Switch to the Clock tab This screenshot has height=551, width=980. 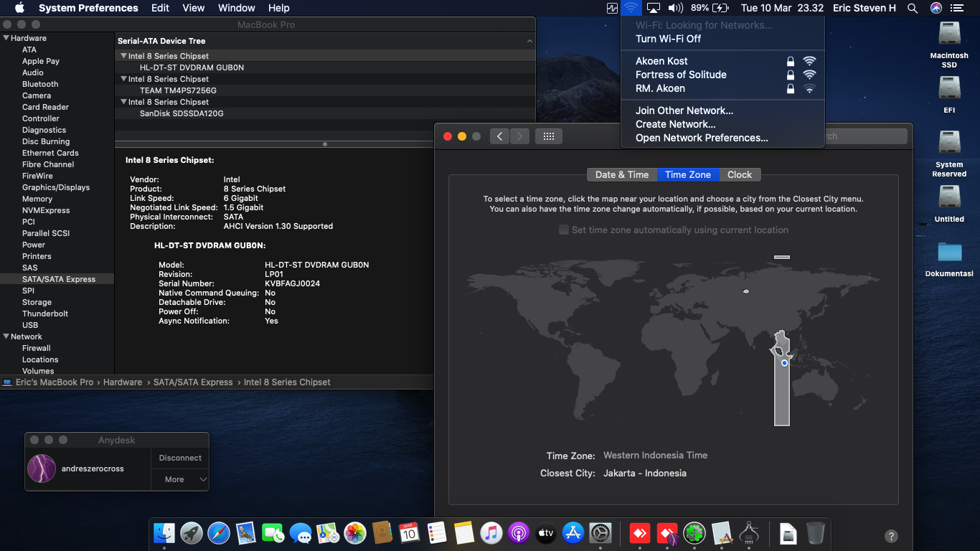[x=740, y=174]
